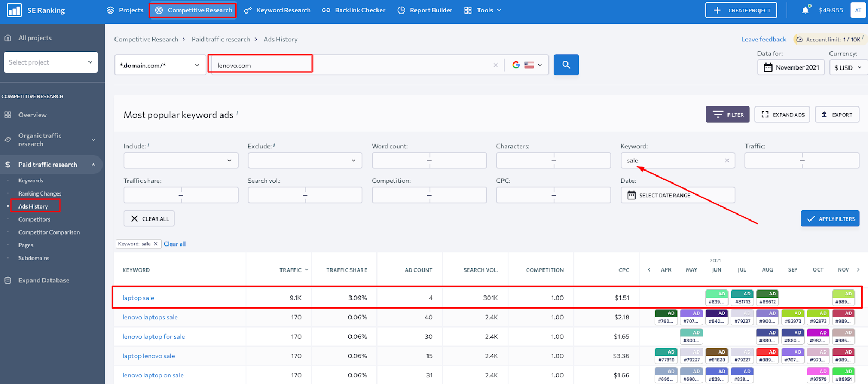This screenshot has height=384, width=868.
Task: Run search with the magnifier button
Action: (x=566, y=65)
